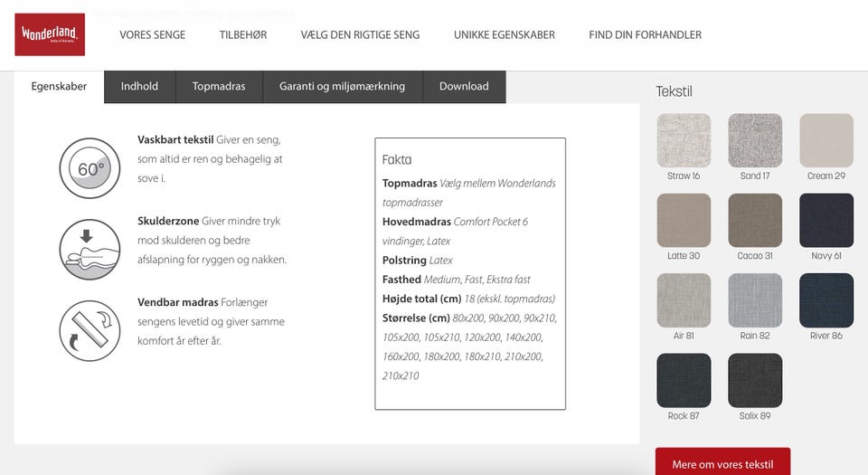
Task: Click the Højde total (cm) label
Action: (x=422, y=299)
